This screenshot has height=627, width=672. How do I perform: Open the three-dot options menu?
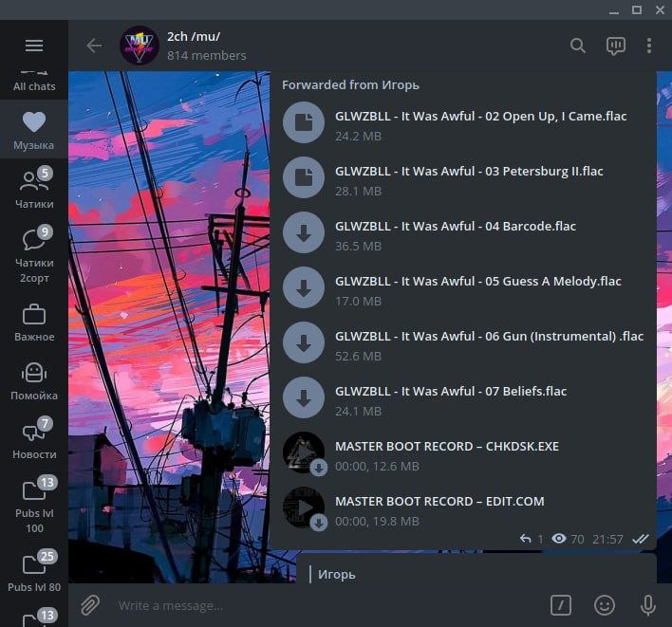(649, 46)
